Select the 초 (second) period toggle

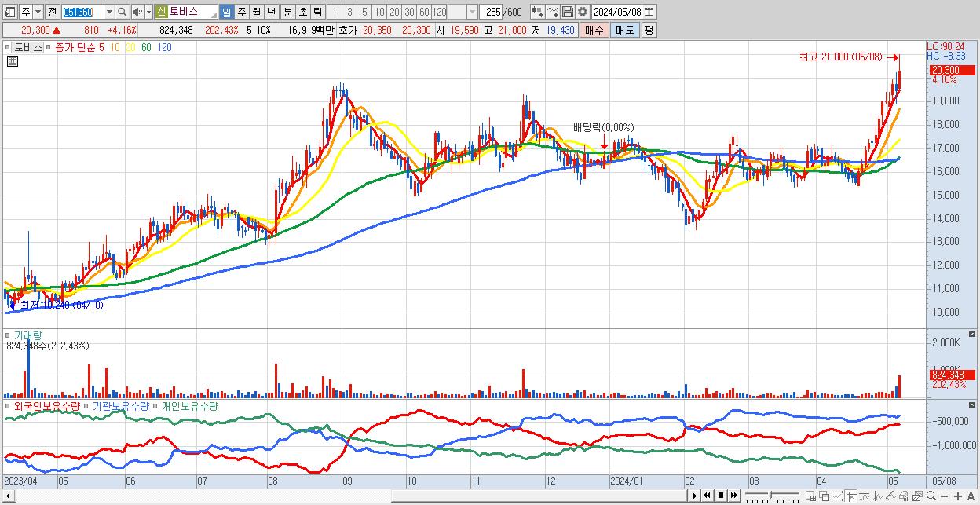coord(302,12)
